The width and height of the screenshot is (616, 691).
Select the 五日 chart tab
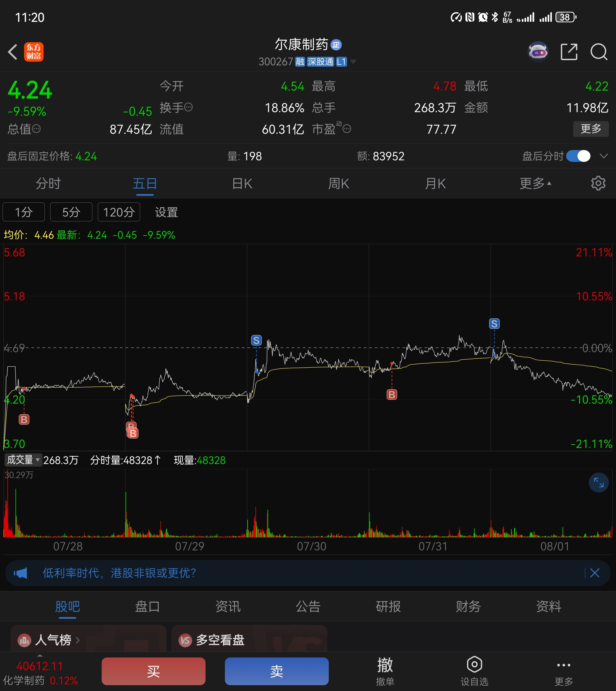pos(145,183)
